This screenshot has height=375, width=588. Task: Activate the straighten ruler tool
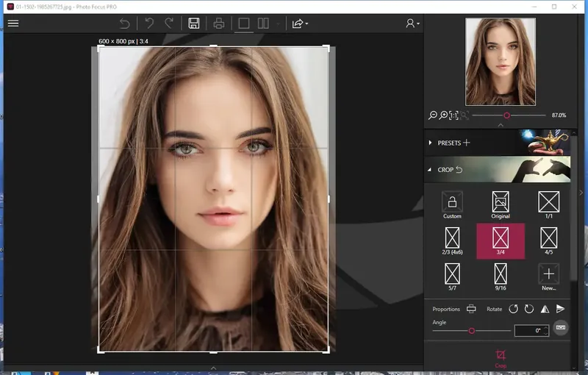[561, 327]
